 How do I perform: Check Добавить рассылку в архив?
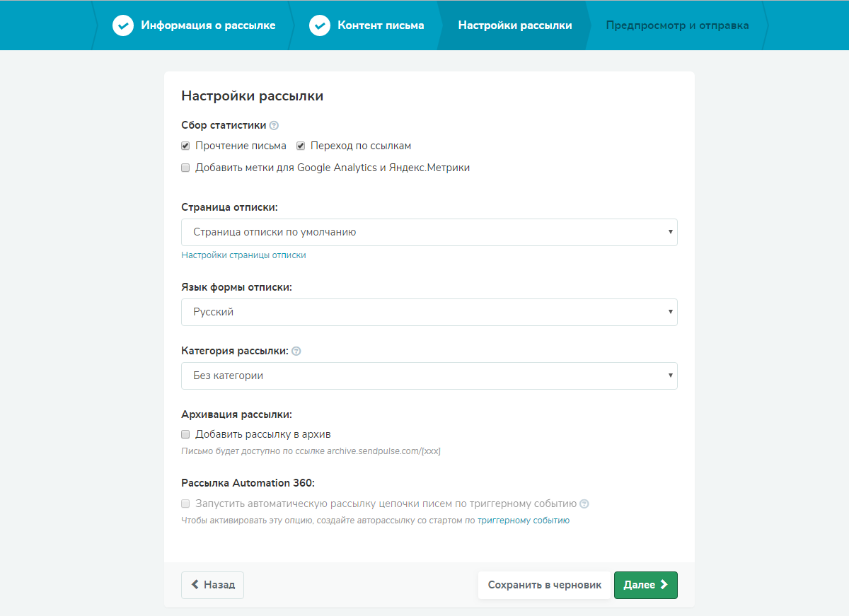pos(185,434)
